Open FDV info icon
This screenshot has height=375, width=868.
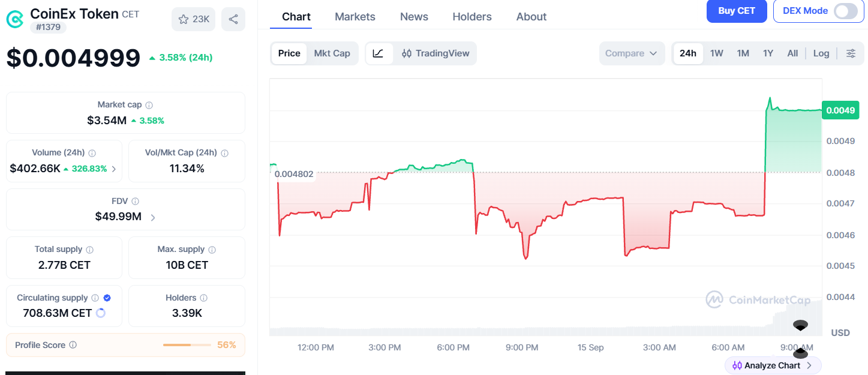[135, 202]
